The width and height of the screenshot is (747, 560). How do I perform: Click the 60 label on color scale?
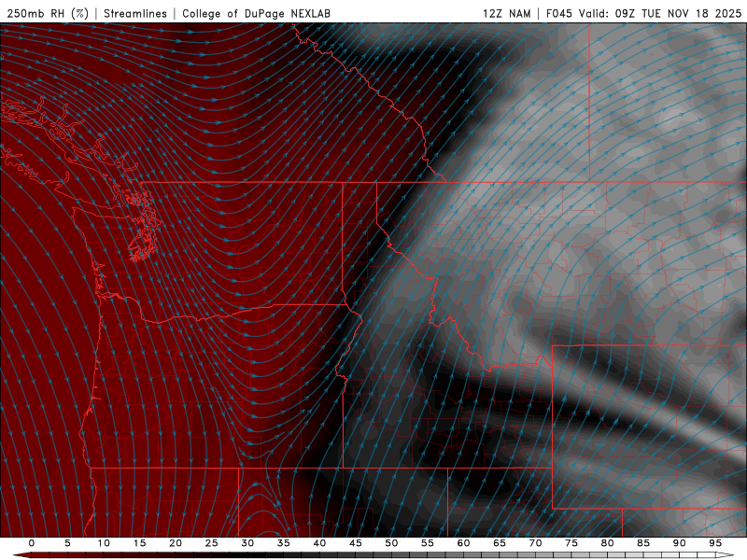coord(463,543)
